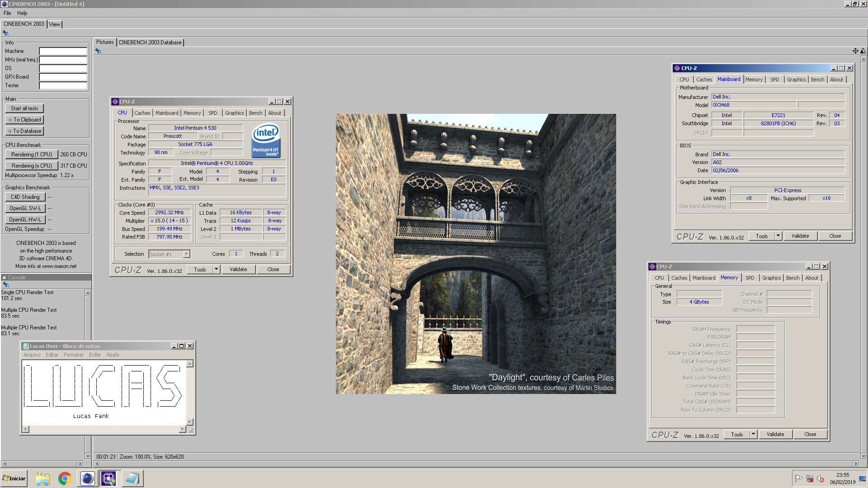Click the move arrows icon in picture viewer
The width and height of the screenshot is (868, 488).
pyautogui.click(x=855, y=51)
